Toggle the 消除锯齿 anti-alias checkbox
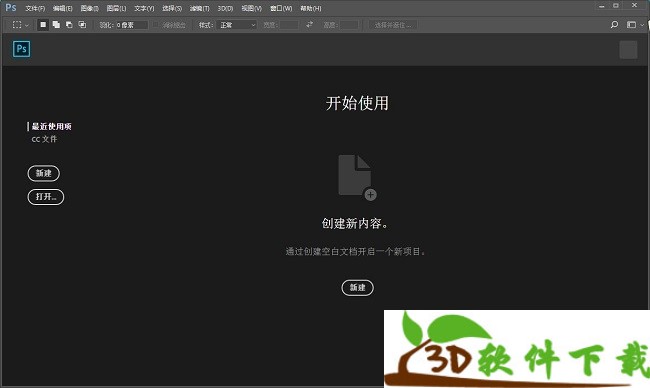 coord(156,25)
